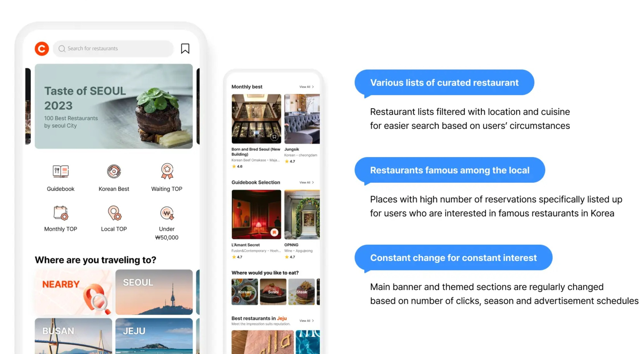The height and width of the screenshot is (354, 644).
Task: Select the BUSAN destination card
Action: pyautogui.click(x=73, y=336)
